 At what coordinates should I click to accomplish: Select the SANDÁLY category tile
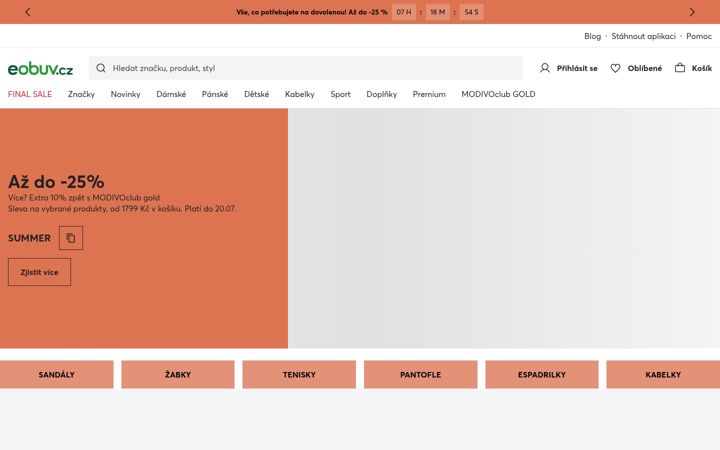click(56, 375)
